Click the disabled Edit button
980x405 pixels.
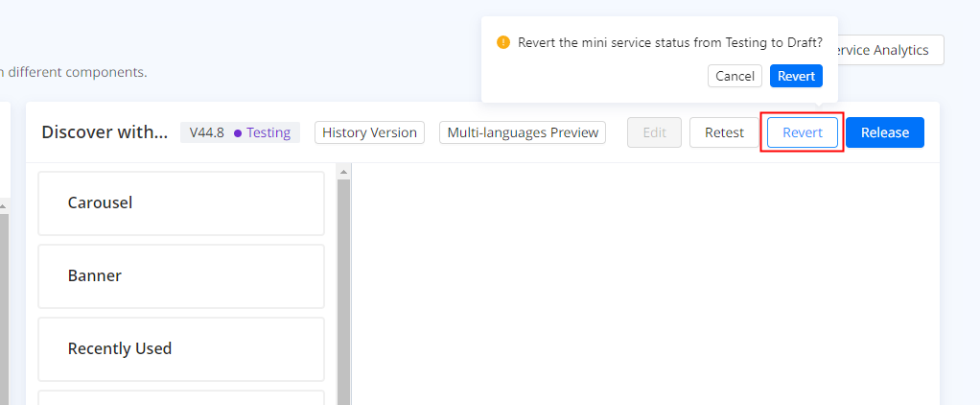654,132
